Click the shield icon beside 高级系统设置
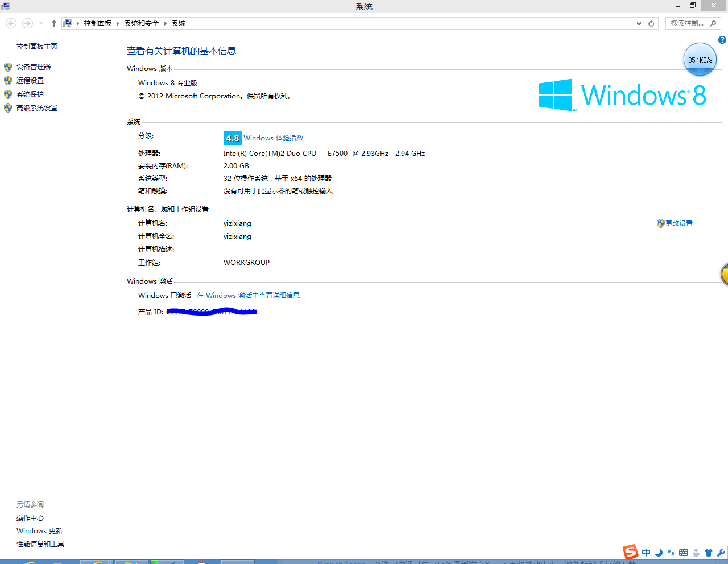728x564 pixels. click(x=8, y=108)
